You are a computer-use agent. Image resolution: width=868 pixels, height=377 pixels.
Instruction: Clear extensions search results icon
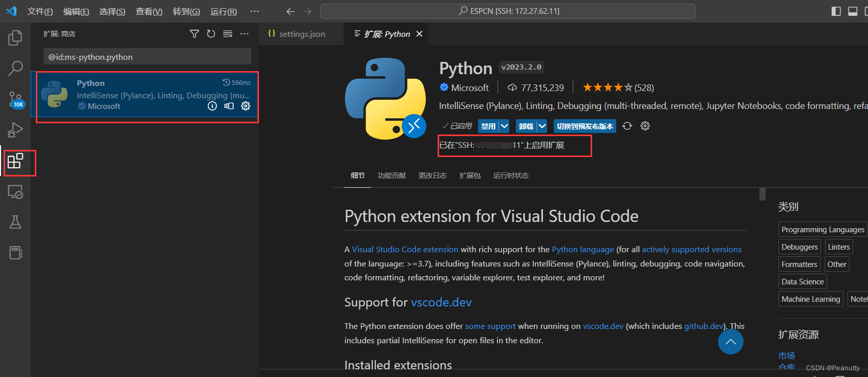coord(228,34)
